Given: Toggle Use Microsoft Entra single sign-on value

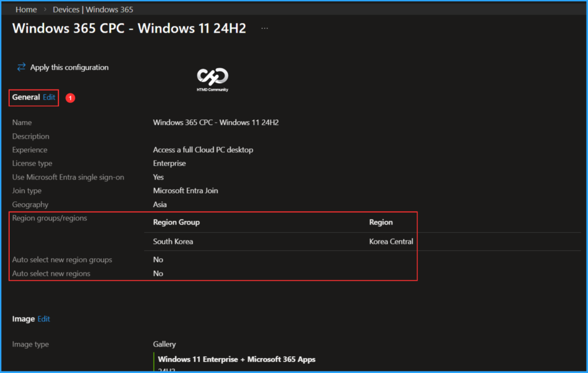Looking at the screenshot, I should [158, 177].
